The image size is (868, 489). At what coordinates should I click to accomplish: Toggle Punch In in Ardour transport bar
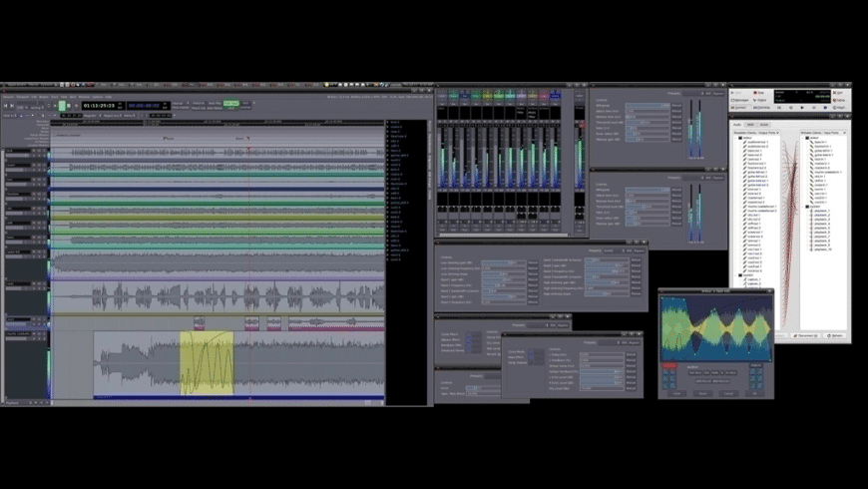pyautogui.click(x=199, y=103)
